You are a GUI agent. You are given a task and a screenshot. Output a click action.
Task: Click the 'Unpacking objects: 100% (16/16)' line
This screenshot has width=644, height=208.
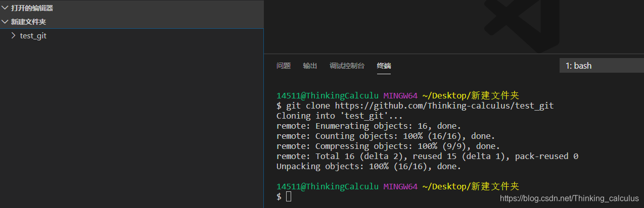369,166
